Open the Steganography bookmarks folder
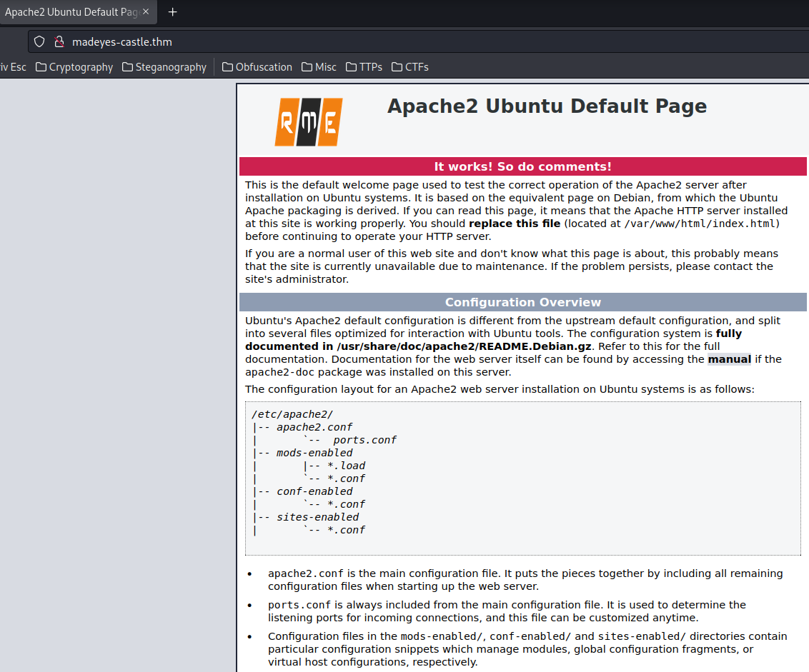 click(x=164, y=67)
